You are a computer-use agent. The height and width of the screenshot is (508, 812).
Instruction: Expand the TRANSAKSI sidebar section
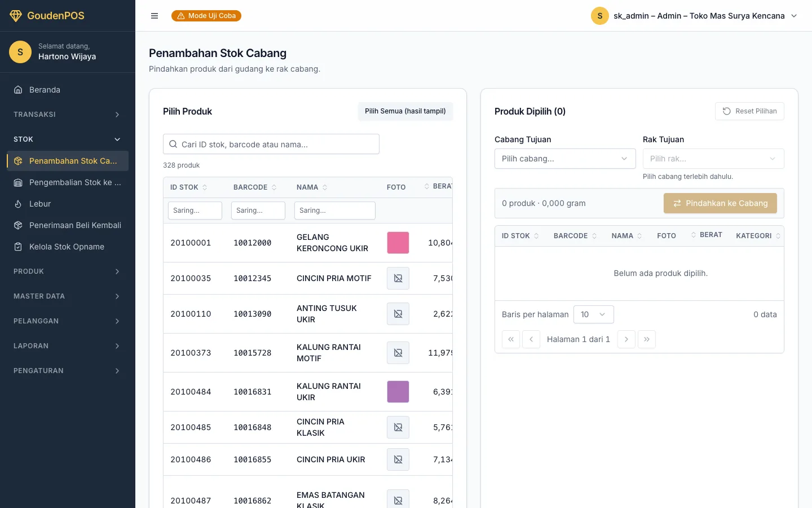click(68, 115)
